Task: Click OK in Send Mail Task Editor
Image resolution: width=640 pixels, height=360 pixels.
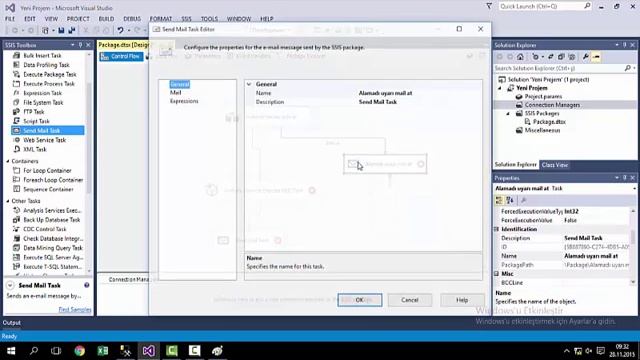Action: [360, 300]
